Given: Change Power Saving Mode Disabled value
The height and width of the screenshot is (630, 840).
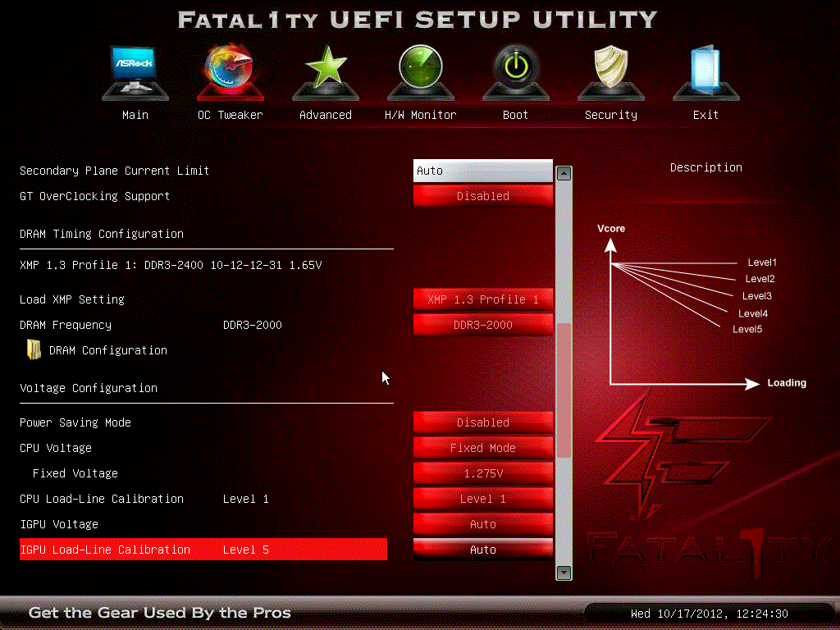Looking at the screenshot, I should click(x=482, y=422).
